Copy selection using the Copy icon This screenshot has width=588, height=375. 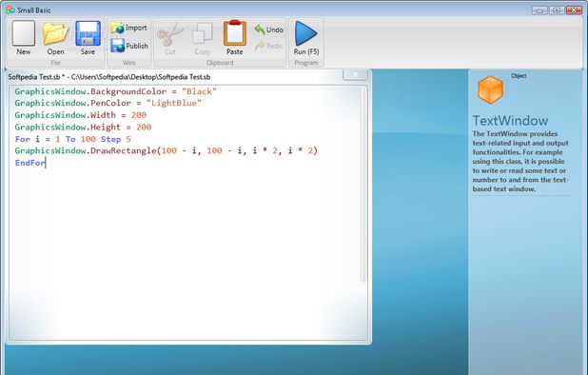point(203,38)
